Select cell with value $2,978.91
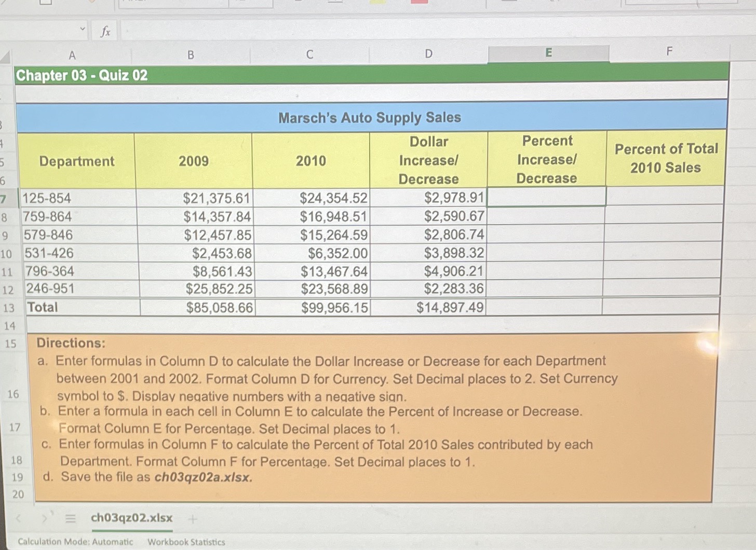 click(428, 198)
